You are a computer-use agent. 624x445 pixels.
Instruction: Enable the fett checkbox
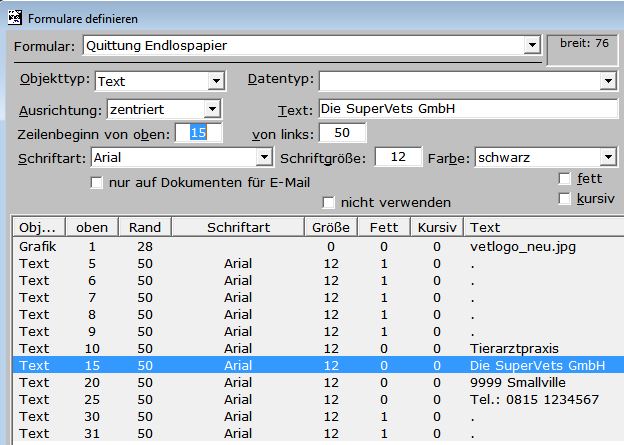click(x=564, y=179)
